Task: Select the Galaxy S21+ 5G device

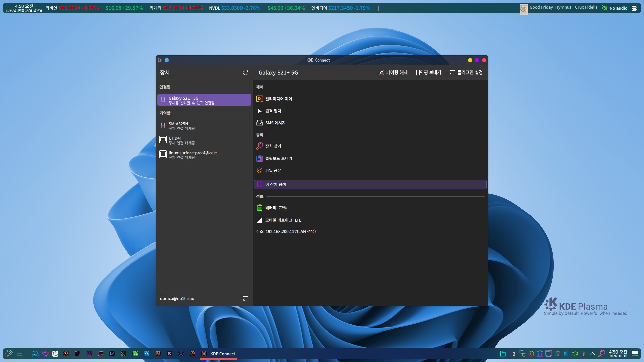Action: point(204,100)
